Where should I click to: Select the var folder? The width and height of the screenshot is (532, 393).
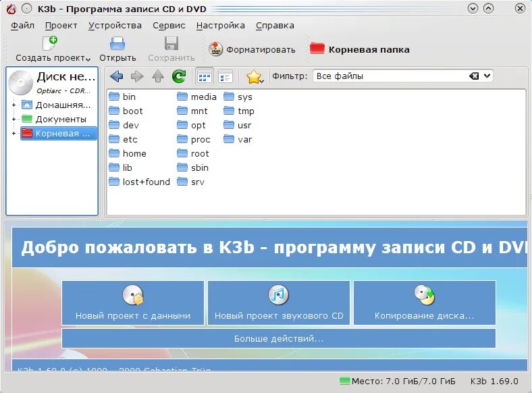pos(238,140)
